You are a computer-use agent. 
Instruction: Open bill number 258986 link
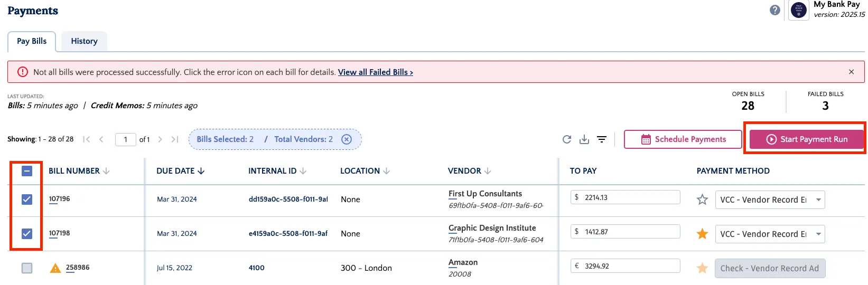tap(78, 268)
